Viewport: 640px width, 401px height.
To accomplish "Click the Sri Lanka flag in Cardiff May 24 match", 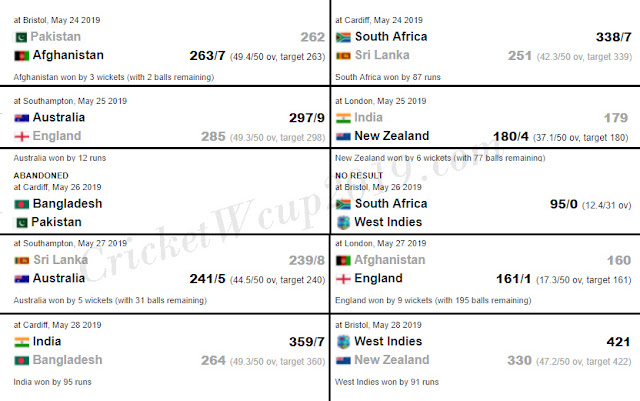I will click(343, 56).
